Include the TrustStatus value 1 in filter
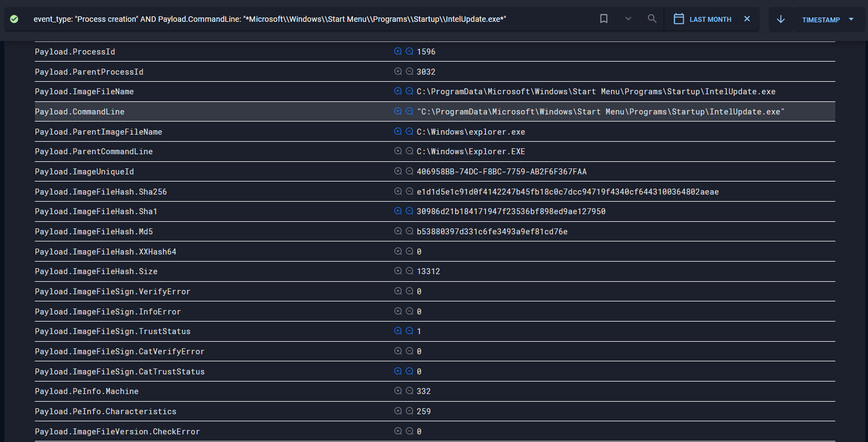The image size is (868, 442). (398, 331)
